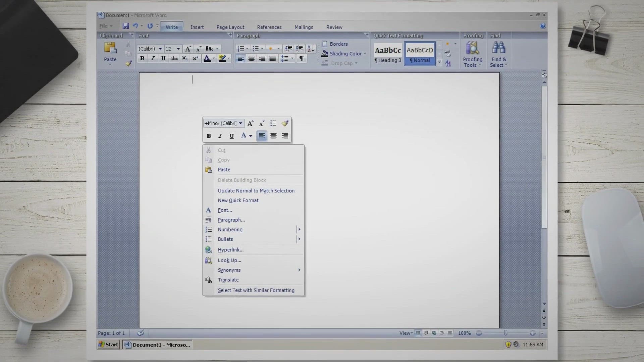Toggle mini toolbar center alignment
This screenshot has width=644, height=362.
pyautogui.click(x=273, y=136)
